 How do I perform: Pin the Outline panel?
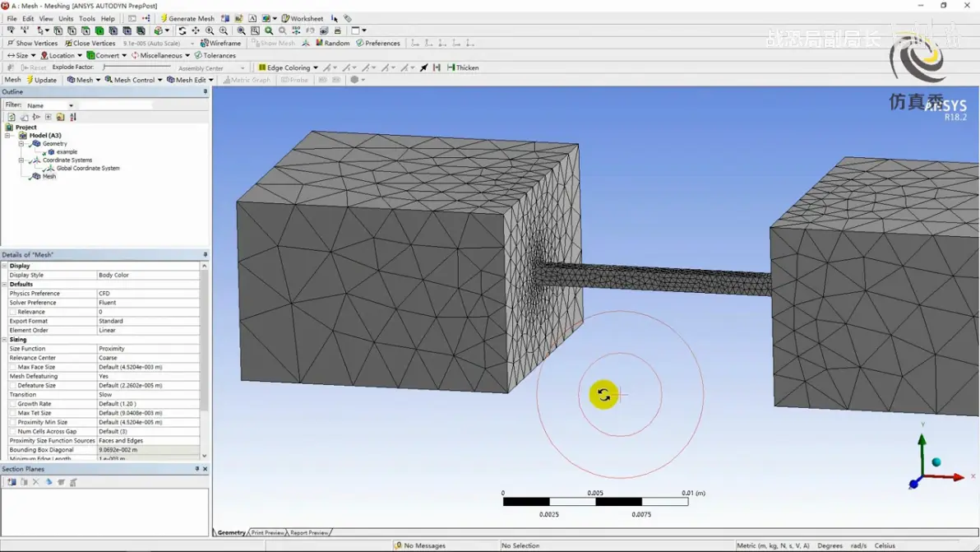coord(205,92)
